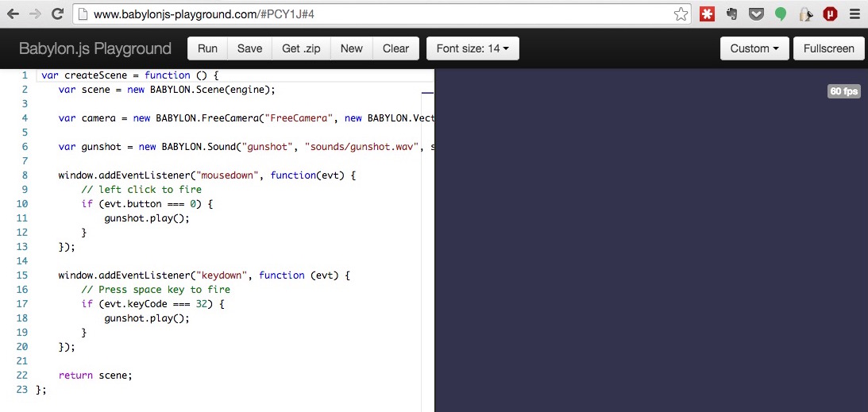Click the uBlock extension icon

pyautogui.click(x=830, y=14)
